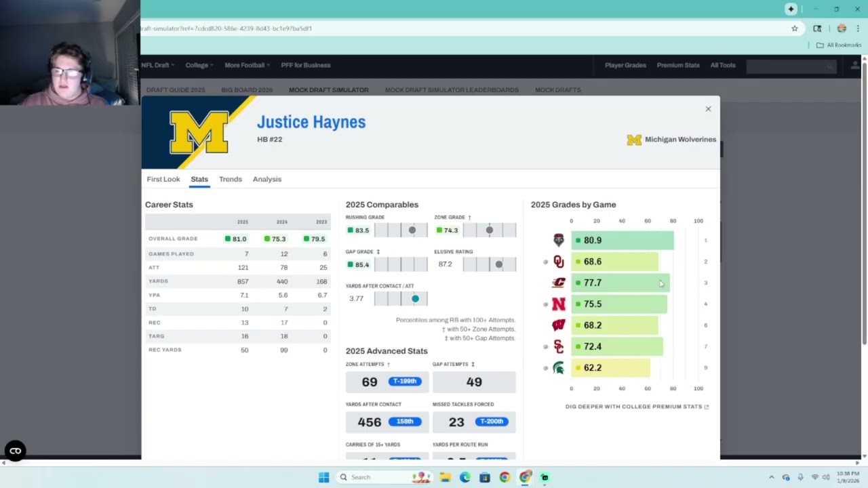
Task: Open the Trends tab
Action: pyautogui.click(x=231, y=179)
